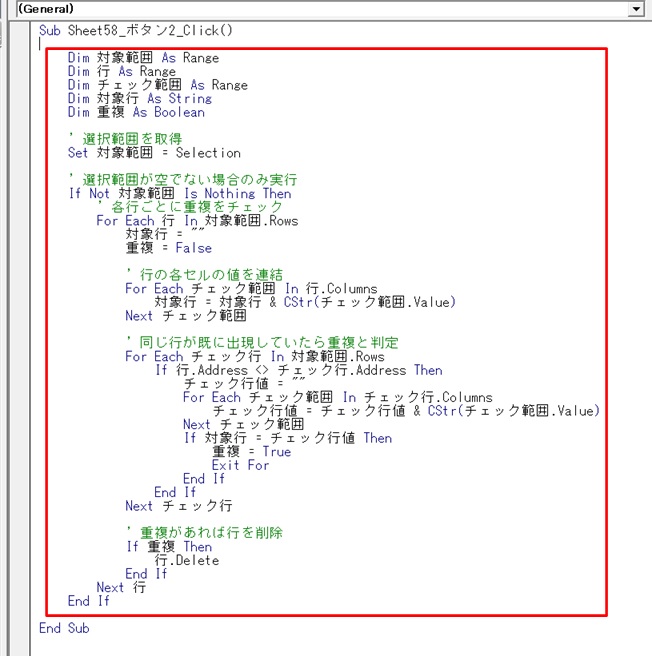Viewport: 652px width, 656px height.
Task: Click the '重複 = False' line
Action: [169, 248]
